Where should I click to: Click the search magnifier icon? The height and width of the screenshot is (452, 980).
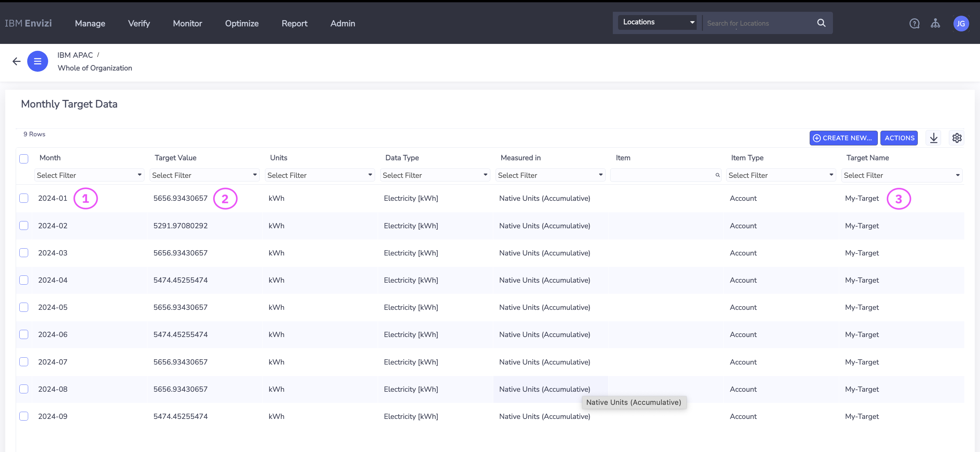click(821, 23)
